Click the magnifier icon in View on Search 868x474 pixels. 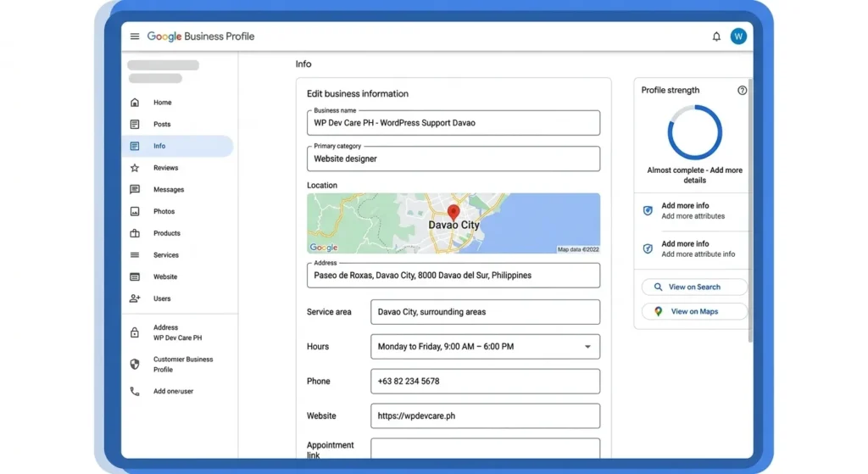click(x=658, y=287)
